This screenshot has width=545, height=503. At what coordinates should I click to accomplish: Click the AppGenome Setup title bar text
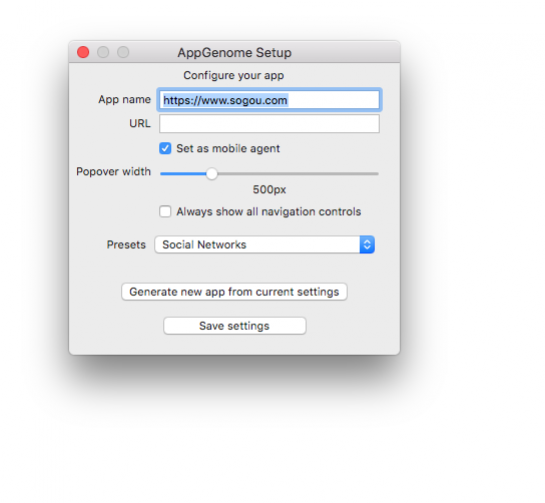point(235,52)
